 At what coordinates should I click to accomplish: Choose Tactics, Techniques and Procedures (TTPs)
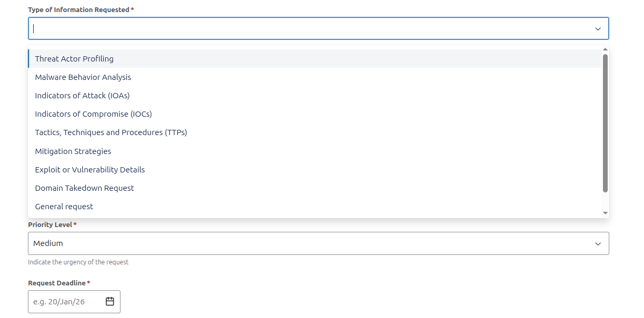(x=111, y=132)
